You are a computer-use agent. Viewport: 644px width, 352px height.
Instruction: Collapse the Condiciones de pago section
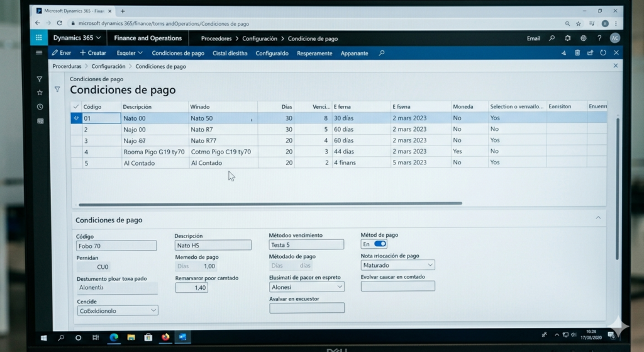coord(598,218)
